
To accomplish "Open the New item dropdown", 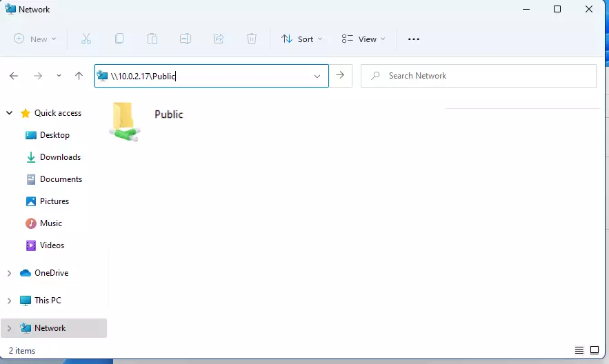I will (35, 39).
